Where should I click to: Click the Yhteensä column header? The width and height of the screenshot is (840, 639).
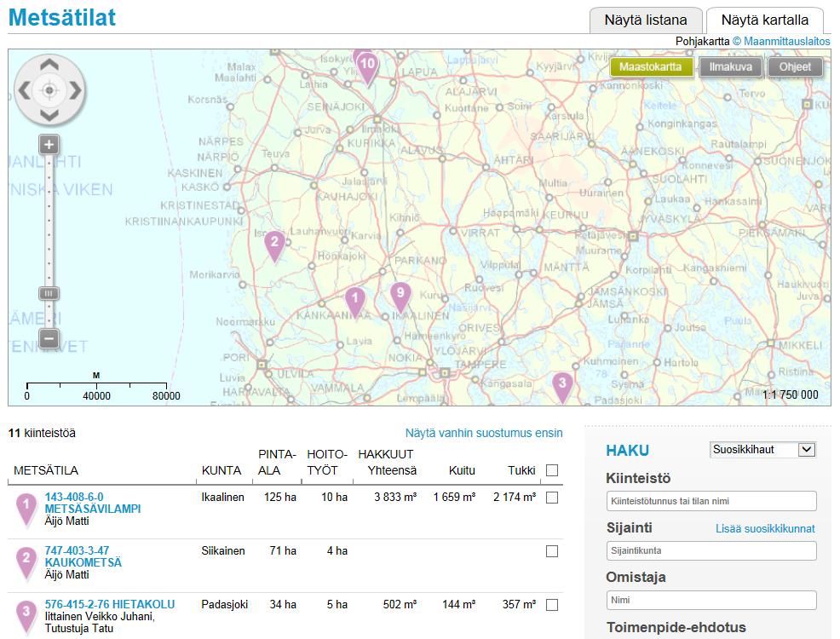[392, 470]
